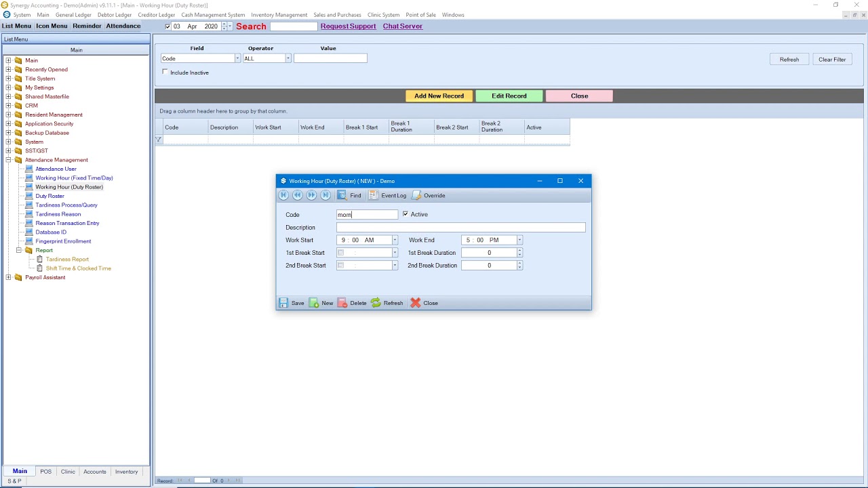Save the working hour record

tap(292, 303)
